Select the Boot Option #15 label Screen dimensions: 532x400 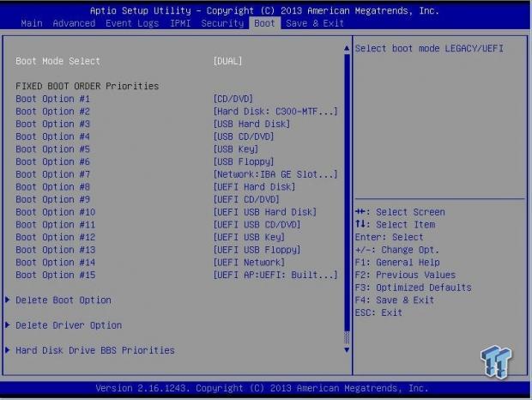(x=55, y=275)
